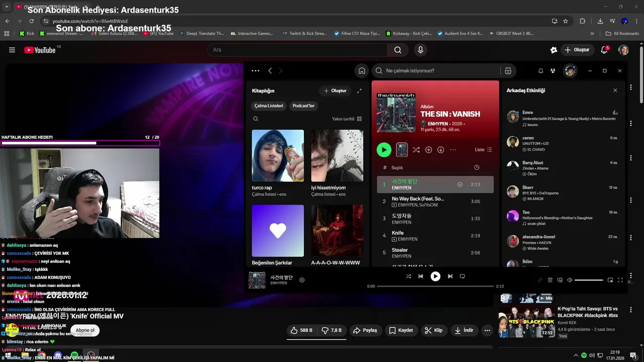The image size is (644, 362).
Task: Click the white play button in player bar
Action: (x=436, y=276)
